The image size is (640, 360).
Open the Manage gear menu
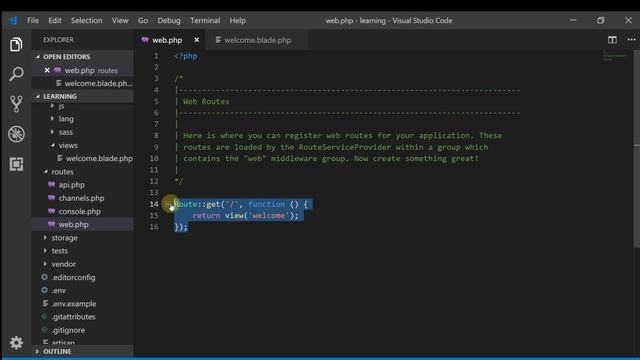(x=16, y=342)
